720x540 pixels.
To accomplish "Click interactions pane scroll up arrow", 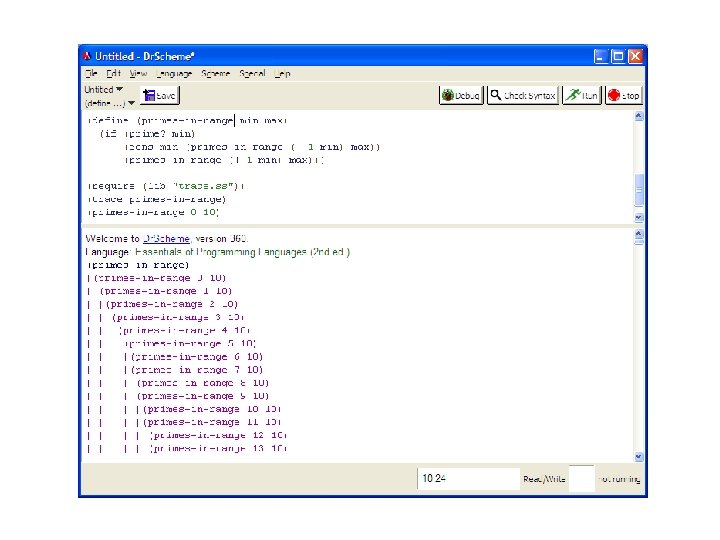I will tap(638, 233).
